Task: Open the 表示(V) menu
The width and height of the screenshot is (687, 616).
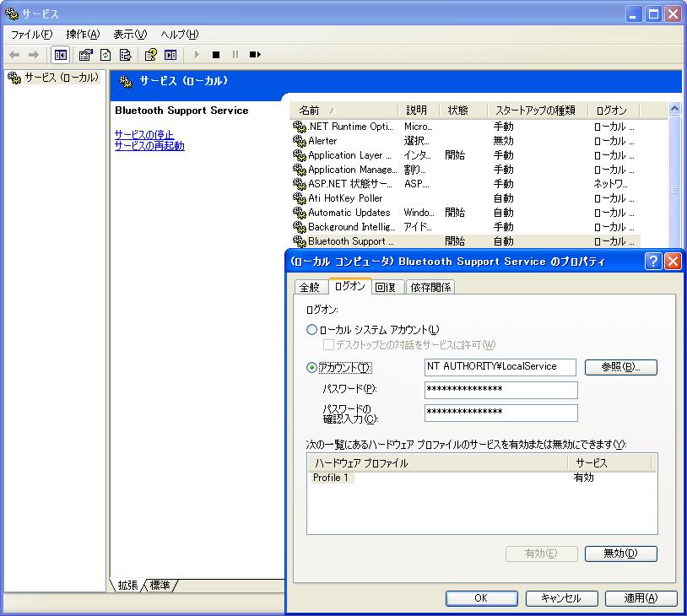Action: [x=130, y=34]
